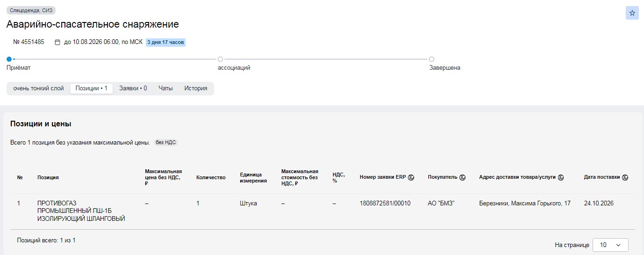Click the На странице label

572,245
